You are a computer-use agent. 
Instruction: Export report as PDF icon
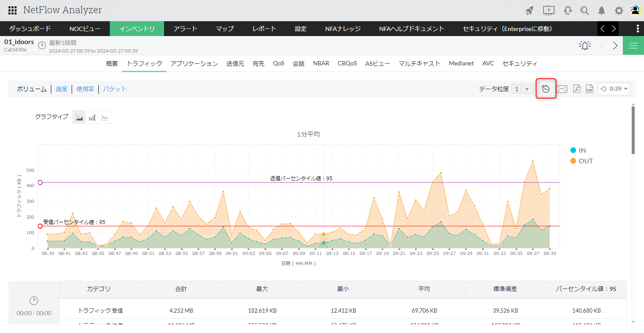577,89
